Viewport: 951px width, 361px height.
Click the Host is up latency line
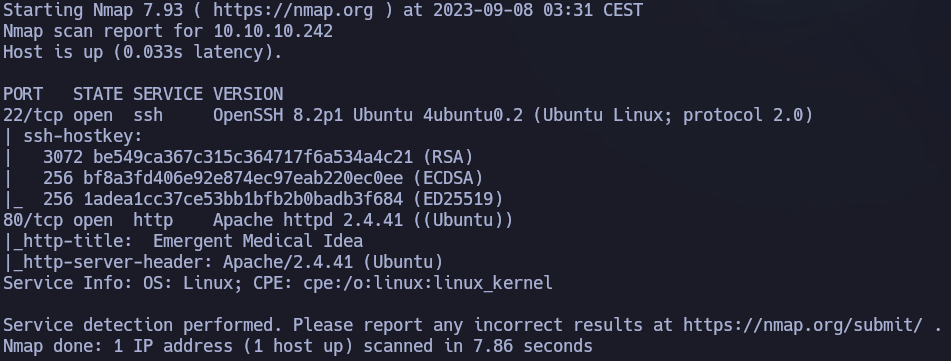(x=143, y=52)
